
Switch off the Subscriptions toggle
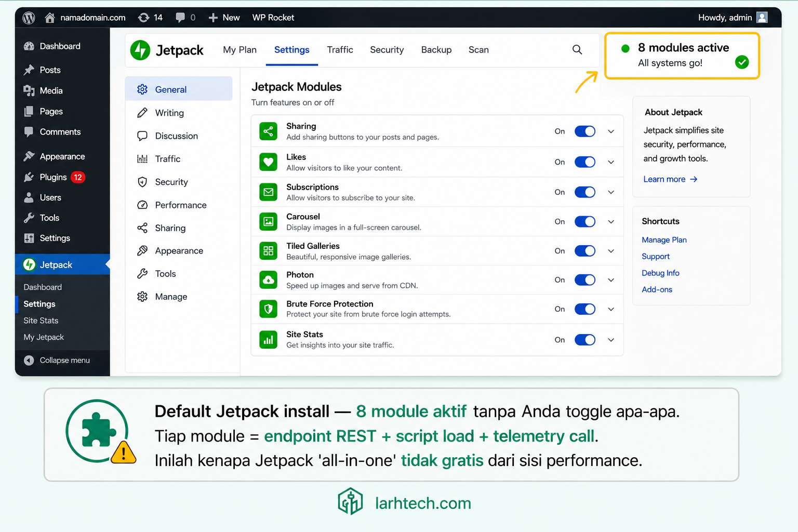(x=585, y=192)
